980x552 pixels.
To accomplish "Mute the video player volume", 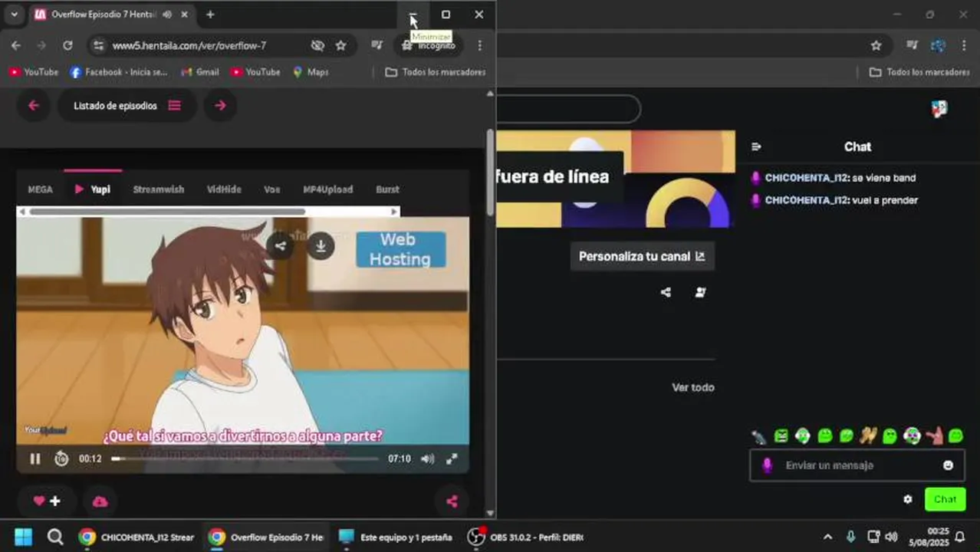I will coord(428,458).
